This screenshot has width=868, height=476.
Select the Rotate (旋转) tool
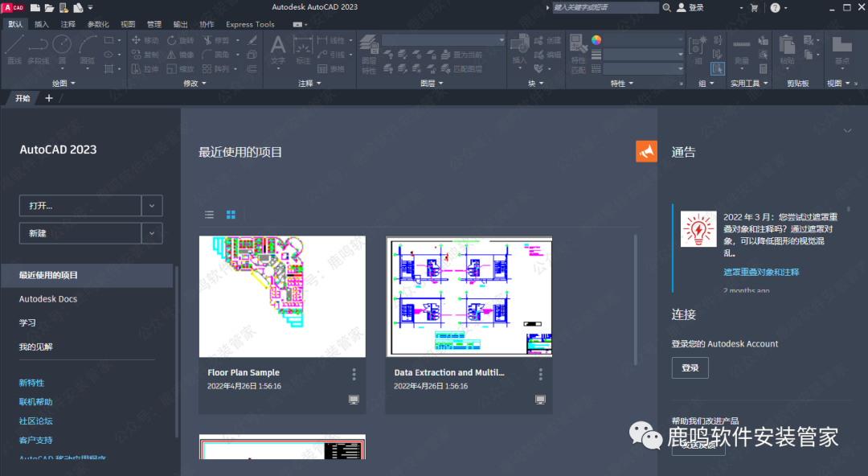[x=181, y=40]
